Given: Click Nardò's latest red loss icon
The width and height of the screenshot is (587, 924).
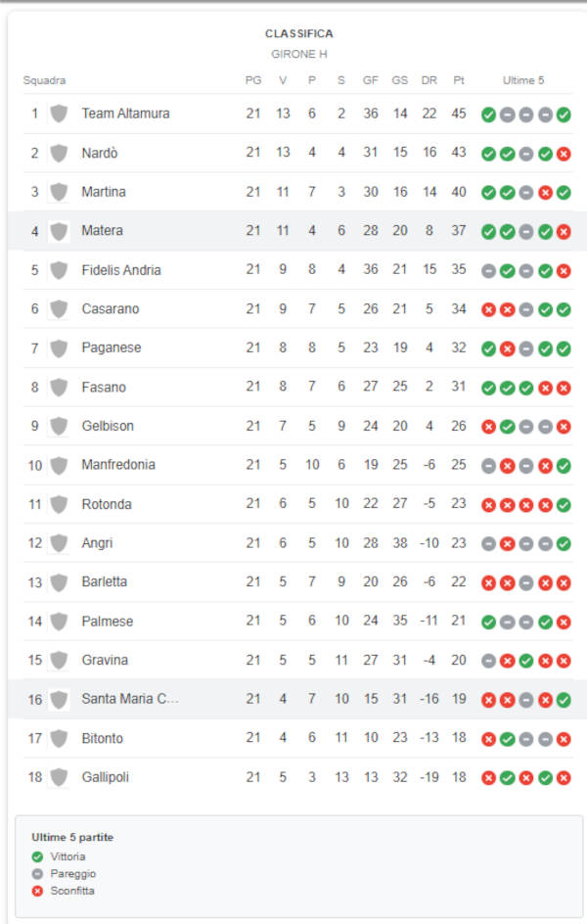Looking at the screenshot, I should [x=564, y=154].
